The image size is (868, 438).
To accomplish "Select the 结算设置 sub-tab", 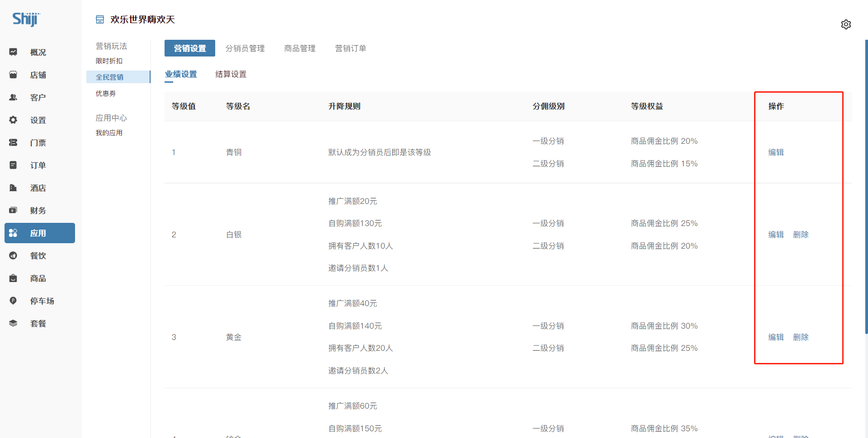I will click(231, 74).
